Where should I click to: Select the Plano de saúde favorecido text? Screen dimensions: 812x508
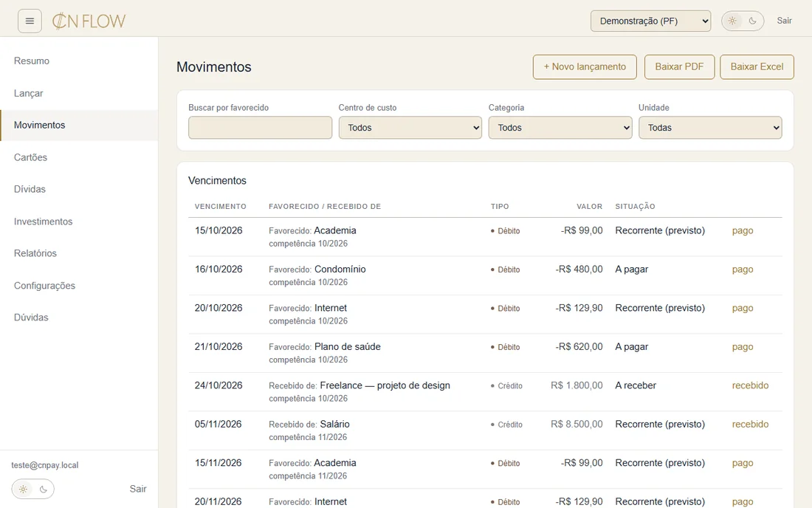(x=348, y=347)
